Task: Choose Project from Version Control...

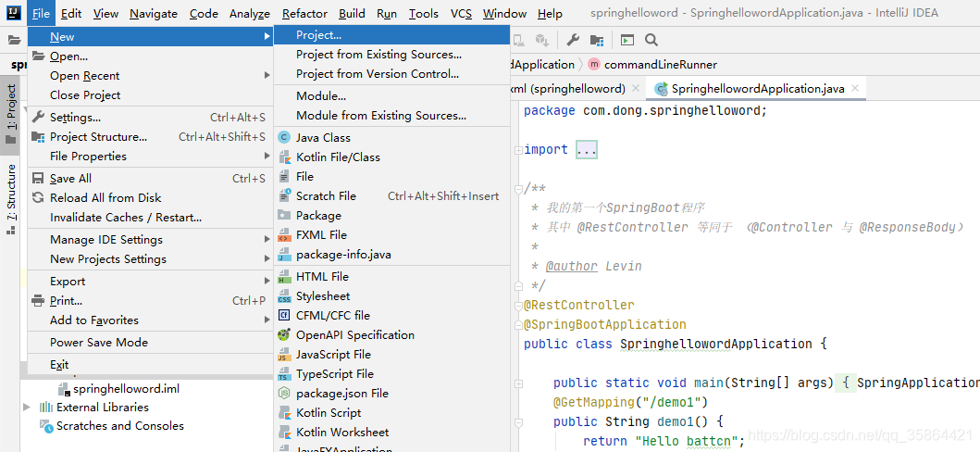Action: pyautogui.click(x=391, y=74)
